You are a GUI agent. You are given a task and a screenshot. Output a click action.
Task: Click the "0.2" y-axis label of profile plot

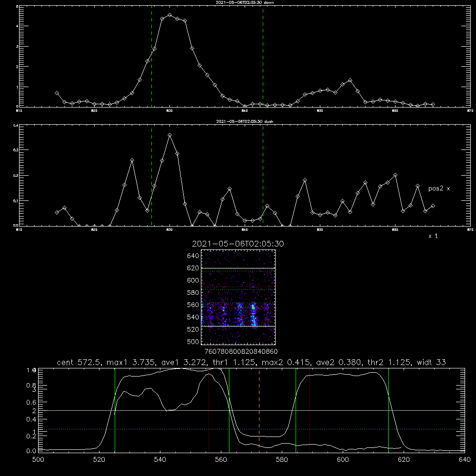click(x=31, y=436)
